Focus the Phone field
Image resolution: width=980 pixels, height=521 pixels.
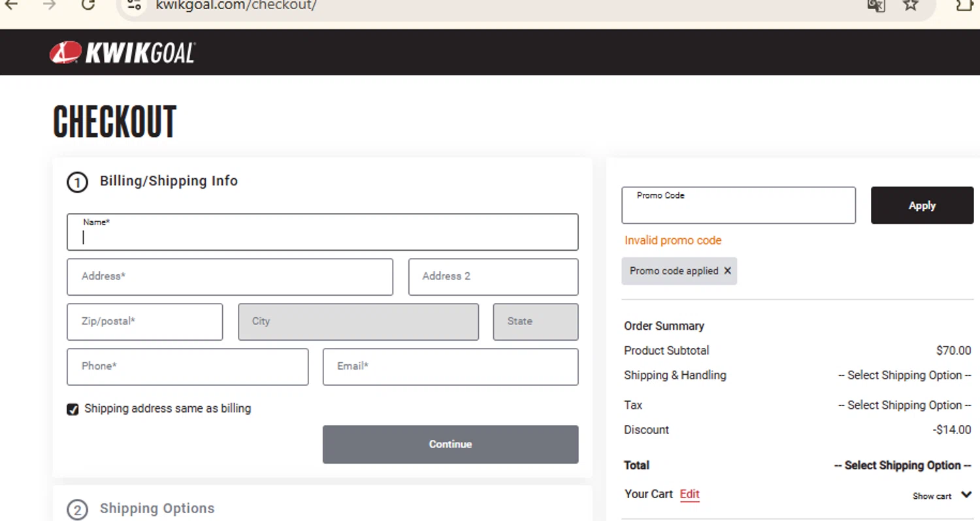(x=188, y=367)
